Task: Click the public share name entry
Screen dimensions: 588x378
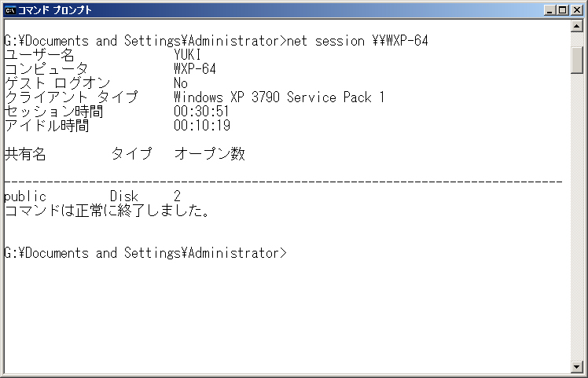Action: [25, 196]
